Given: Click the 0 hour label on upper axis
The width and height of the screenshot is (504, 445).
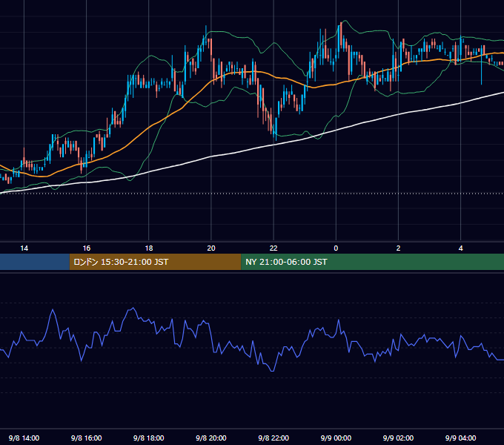Looking at the screenshot, I should click(x=336, y=248).
